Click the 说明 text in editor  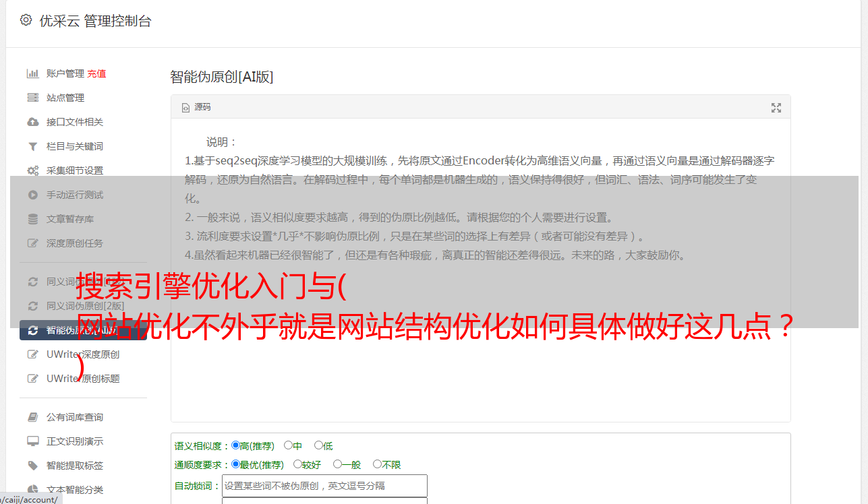click(222, 142)
